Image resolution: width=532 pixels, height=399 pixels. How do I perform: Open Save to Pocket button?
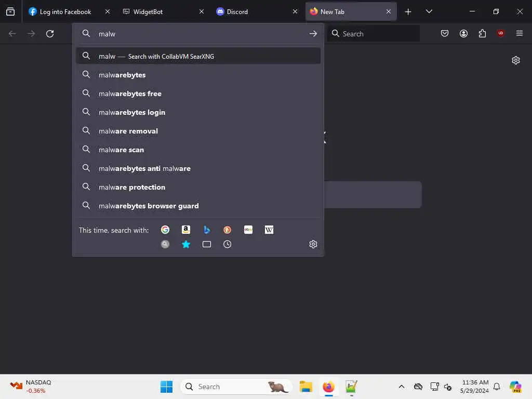[445, 33]
